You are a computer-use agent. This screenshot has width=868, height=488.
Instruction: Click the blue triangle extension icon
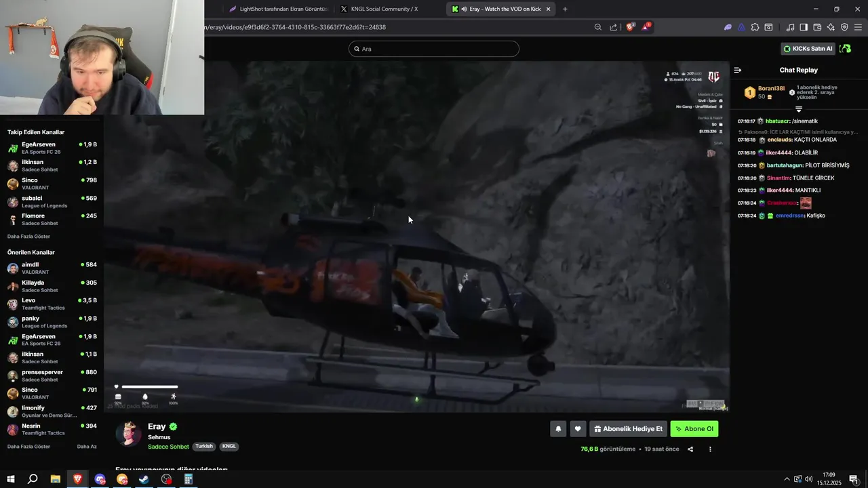[x=741, y=27]
